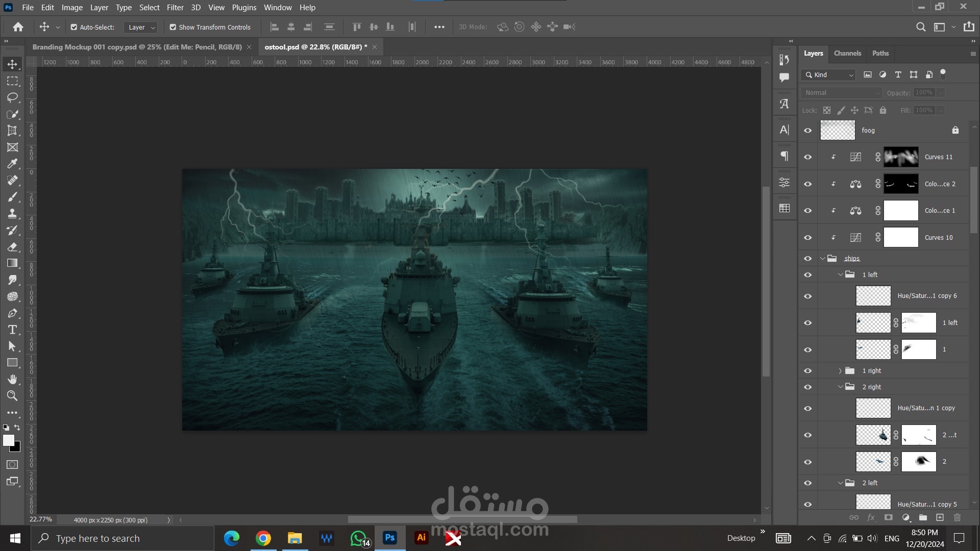Screen dimensions: 980x551
Task: Expand the 1 right group
Action: tap(840, 371)
